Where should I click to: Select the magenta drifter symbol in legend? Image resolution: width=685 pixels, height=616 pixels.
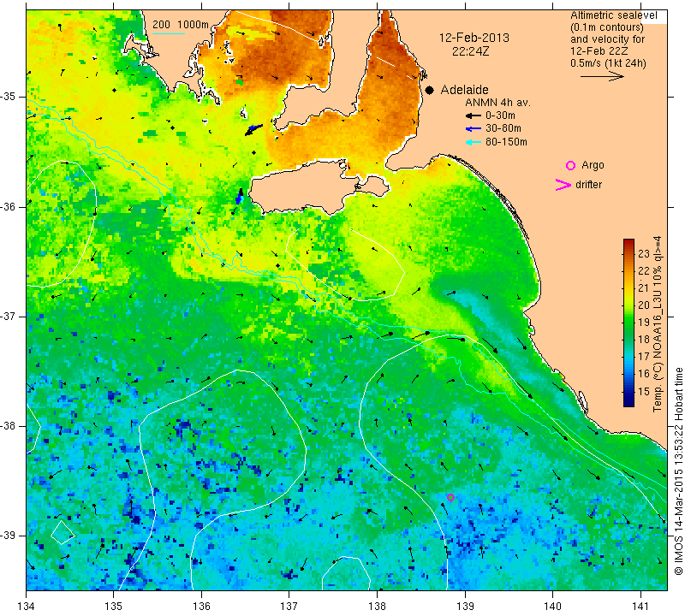pyautogui.click(x=563, y=185)
